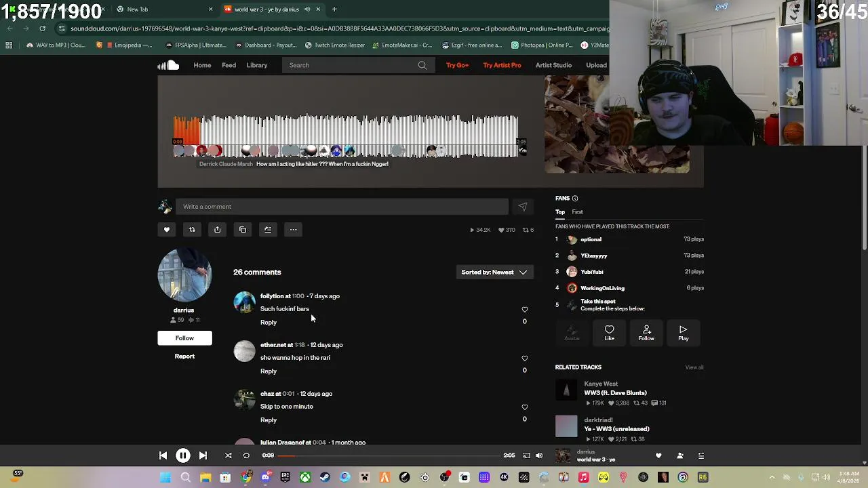This screenshot has height=488, width=868.
Task: Mute the player volume icon
Action: 539,455
